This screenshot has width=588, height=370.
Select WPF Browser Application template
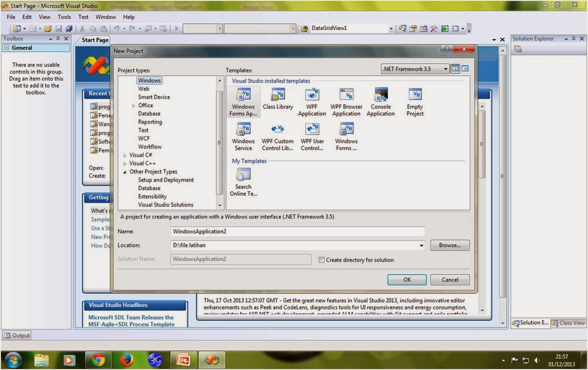[347, 102]
